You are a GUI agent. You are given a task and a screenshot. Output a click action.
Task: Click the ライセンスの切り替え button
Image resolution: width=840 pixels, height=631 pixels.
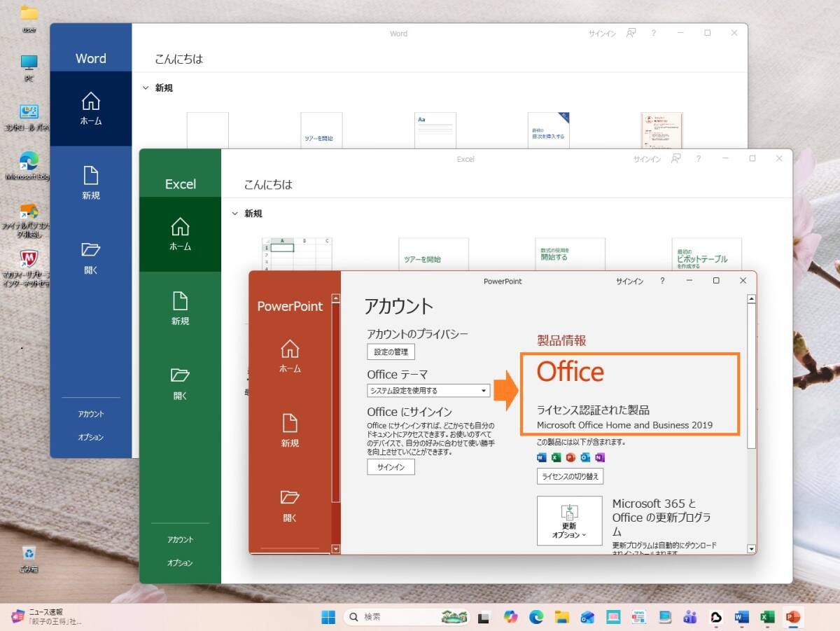click(570, 476)
